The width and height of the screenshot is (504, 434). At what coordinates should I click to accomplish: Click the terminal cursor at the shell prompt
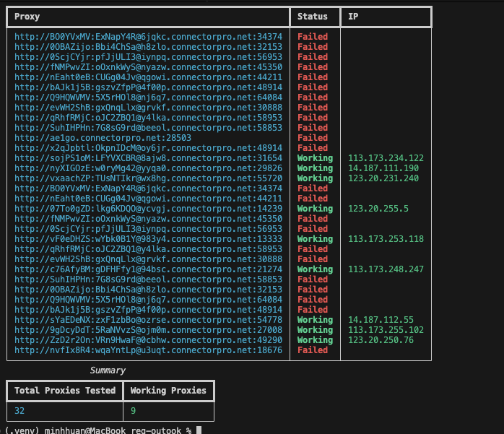click(199, 430)
